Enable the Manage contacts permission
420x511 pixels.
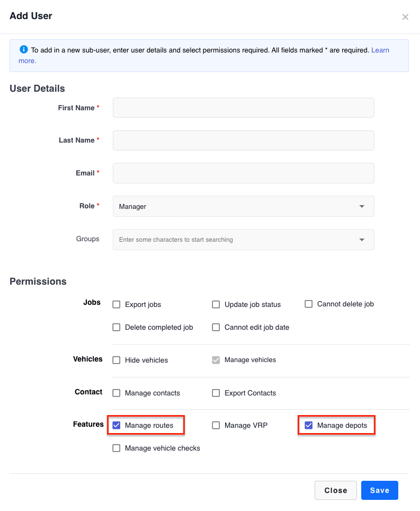pyautogui.click(x=117, y=393)
